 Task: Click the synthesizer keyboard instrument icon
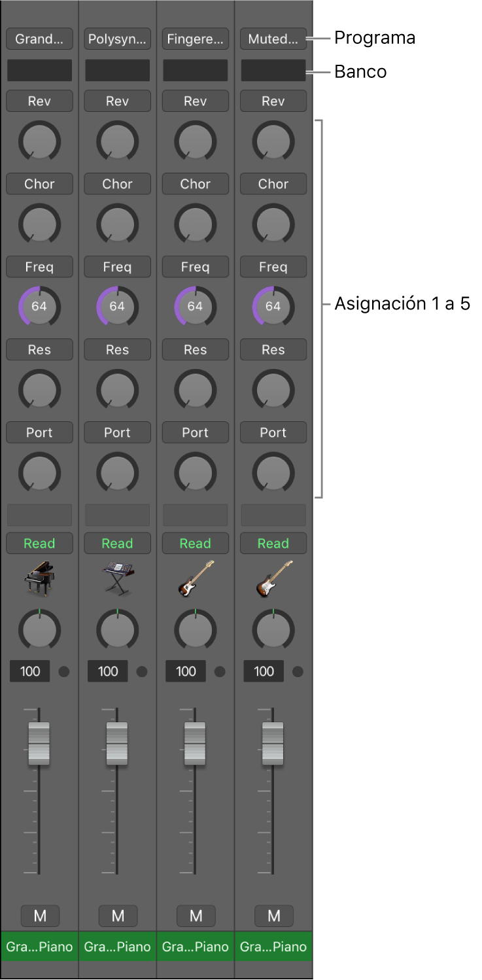tap(118, 578)
